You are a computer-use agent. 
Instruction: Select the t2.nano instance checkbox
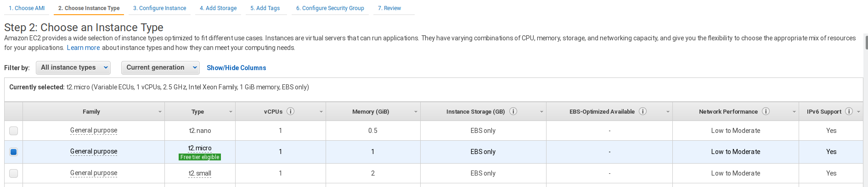coord(14,131)
